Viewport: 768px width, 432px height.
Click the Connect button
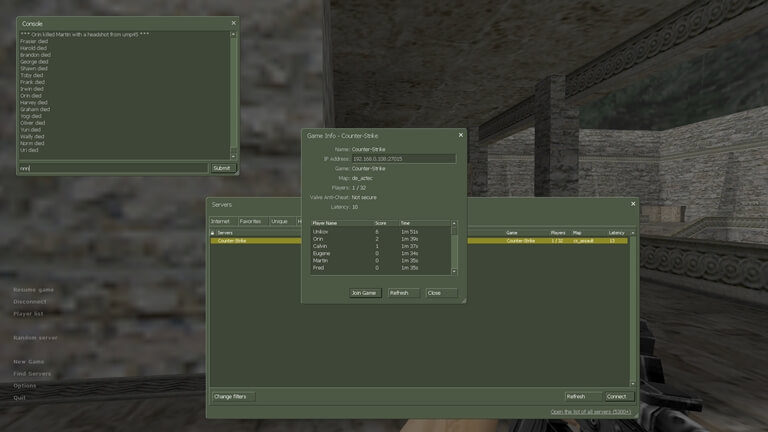coord(619,396)
